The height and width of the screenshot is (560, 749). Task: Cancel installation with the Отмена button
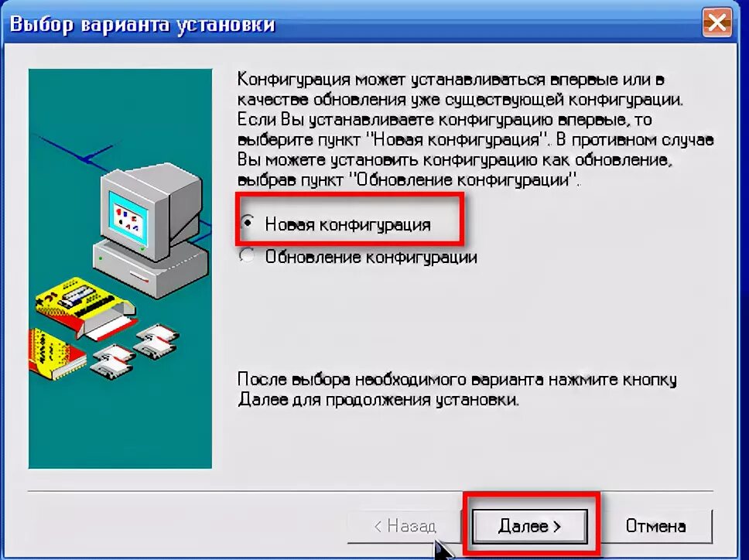click(x=655, y=526)
